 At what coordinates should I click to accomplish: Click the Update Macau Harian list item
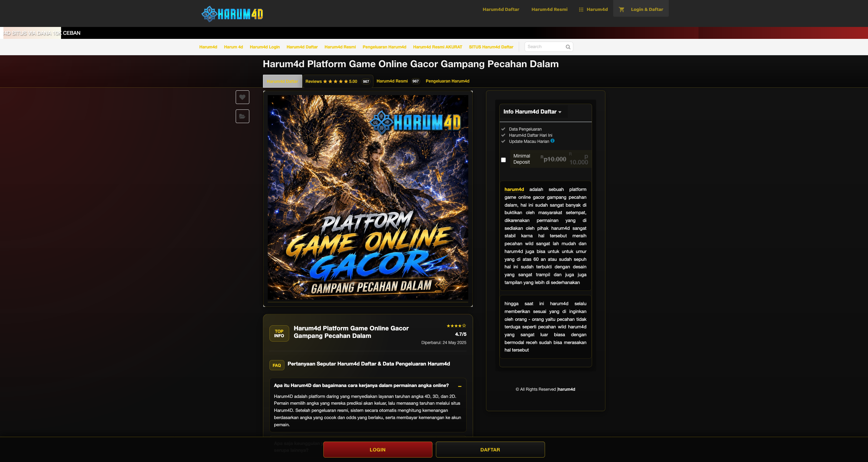tap(529, 141)
